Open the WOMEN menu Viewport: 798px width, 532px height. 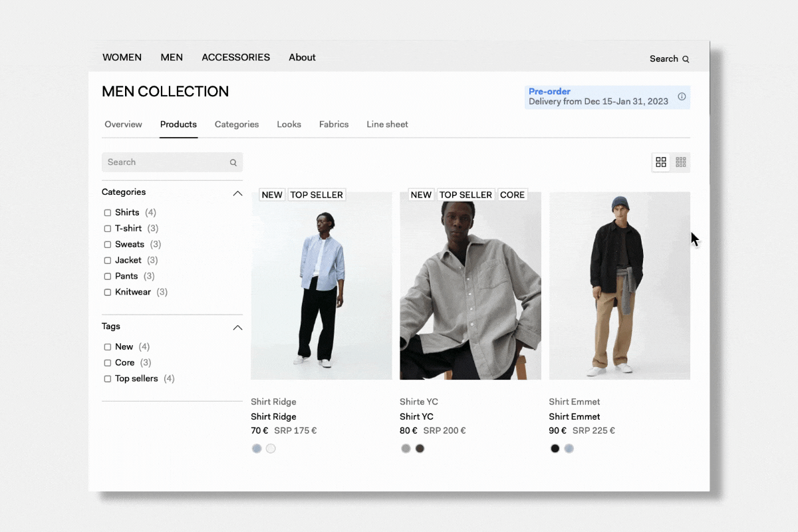122,57
